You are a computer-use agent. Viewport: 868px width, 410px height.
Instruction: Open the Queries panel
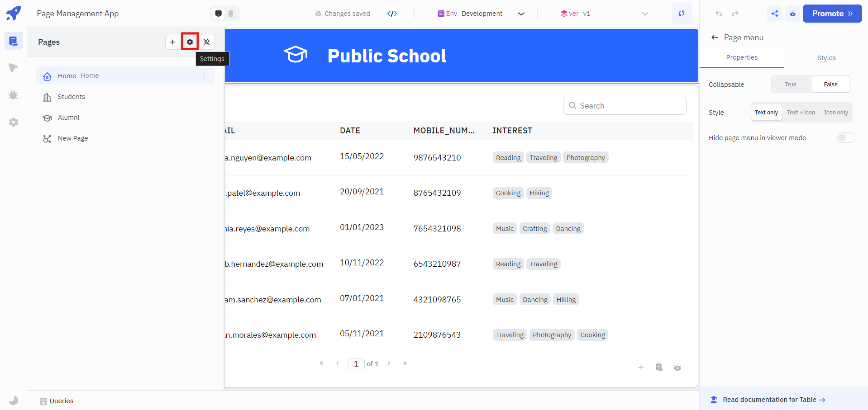pyautogui.click(x=57, y=401)
